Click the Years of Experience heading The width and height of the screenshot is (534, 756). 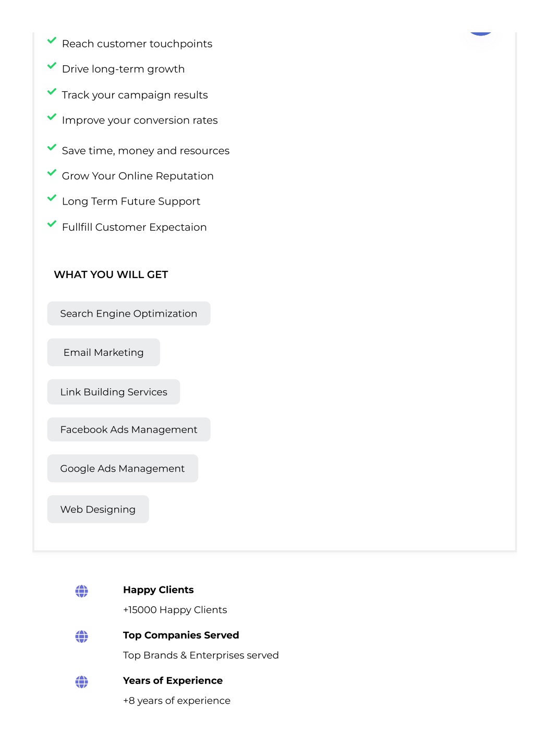click(x=173, y=681)
